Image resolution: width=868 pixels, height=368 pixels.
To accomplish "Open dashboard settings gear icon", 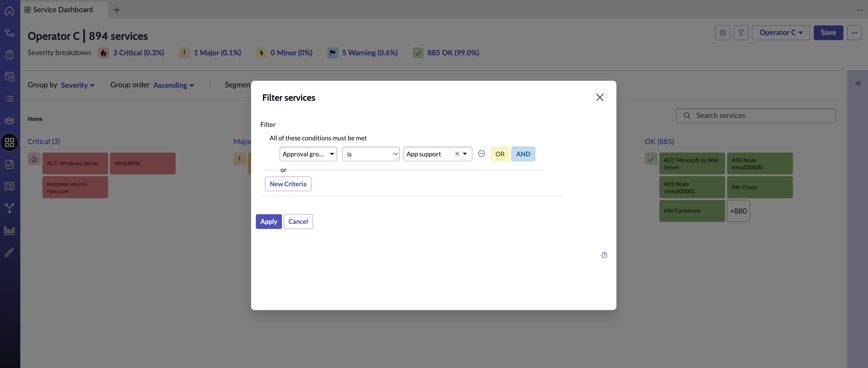I will coord(722,33).
